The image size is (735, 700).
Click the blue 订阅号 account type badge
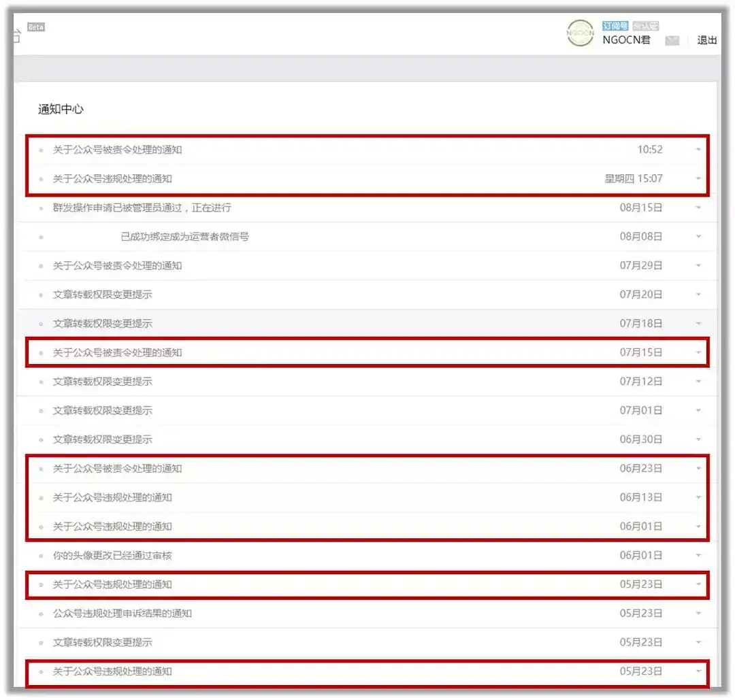click(616, 26)
